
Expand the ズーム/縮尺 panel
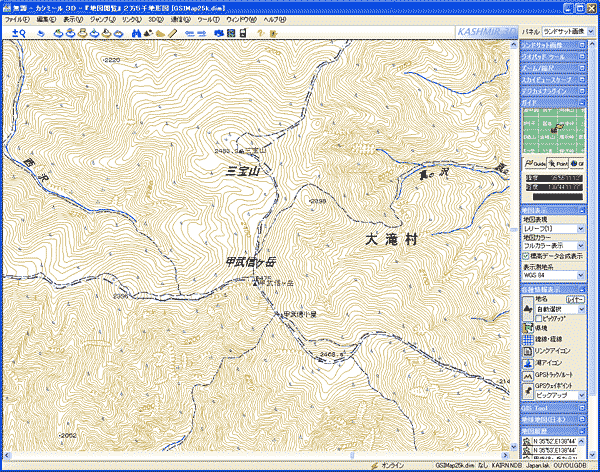[x=582, y=68]
